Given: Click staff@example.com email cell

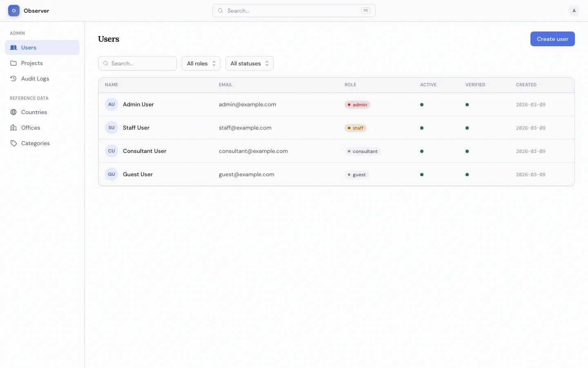Looking at the screenshot, I should pyautogui.click(x=245, y=128).
